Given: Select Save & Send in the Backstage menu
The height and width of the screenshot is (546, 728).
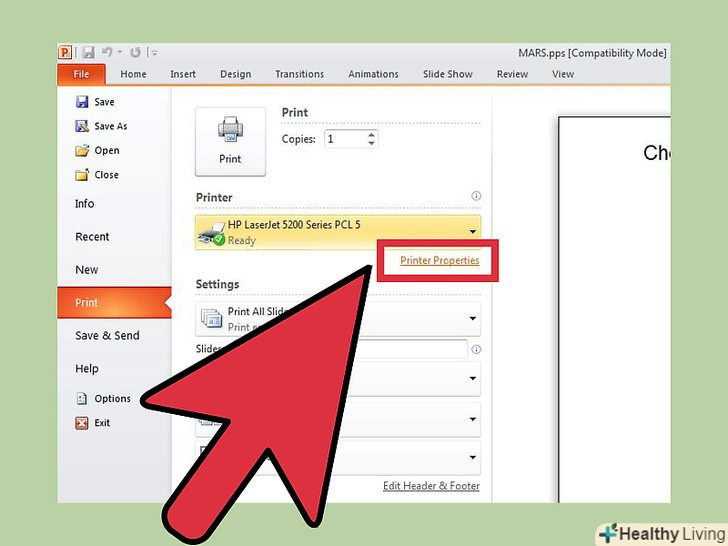Looking at the screenshot, I should [x=107, y=336].
